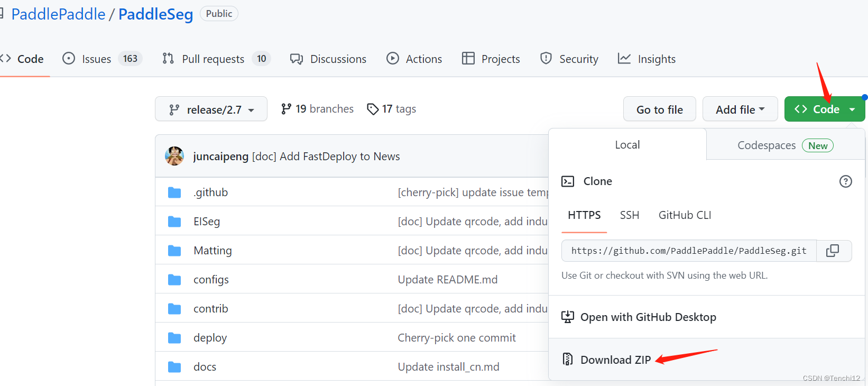Open contrib commit Update qrcode message
The width and height of the screenshot is (868, 386).
[473, 309]
